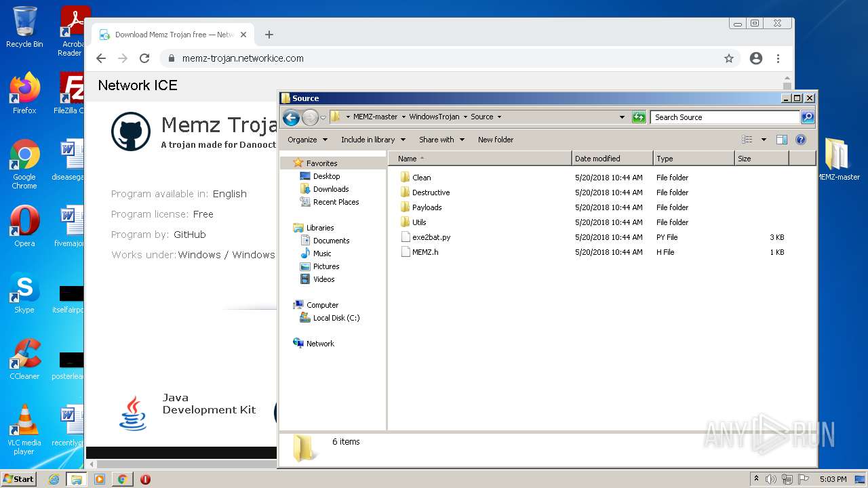Click Chrome back arrow
The width and height of the screenshot is (868, 488).
click(101, 58)
